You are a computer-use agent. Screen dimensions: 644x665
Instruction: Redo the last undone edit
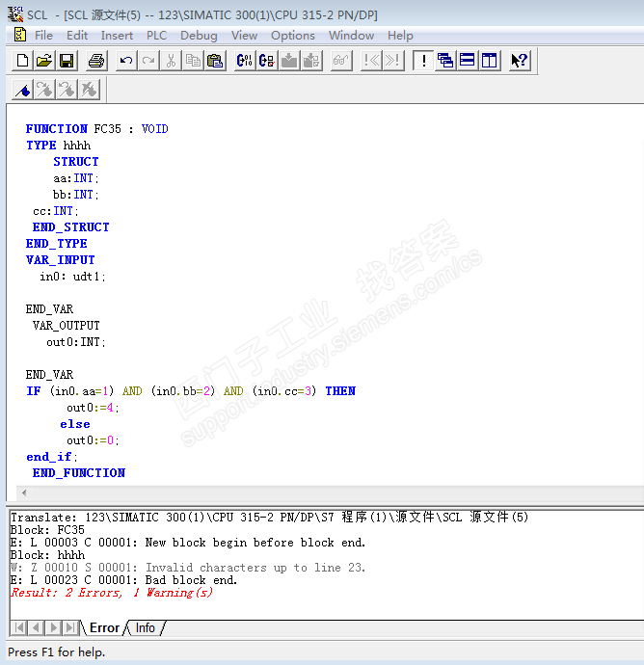click(x=148, y=61)
